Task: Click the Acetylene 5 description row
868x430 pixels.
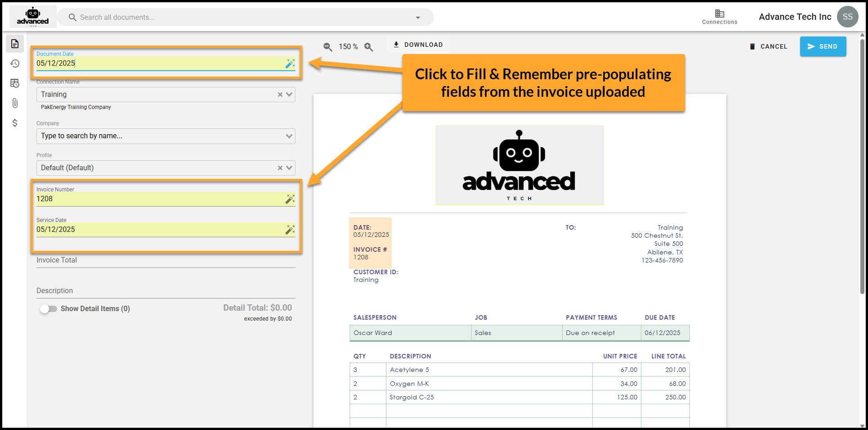Action: pyautogui.click(x=489, y=370)
